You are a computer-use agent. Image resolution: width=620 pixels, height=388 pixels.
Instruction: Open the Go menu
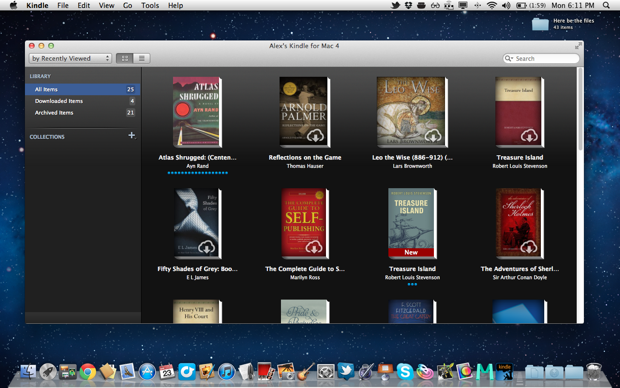[127, 6]
